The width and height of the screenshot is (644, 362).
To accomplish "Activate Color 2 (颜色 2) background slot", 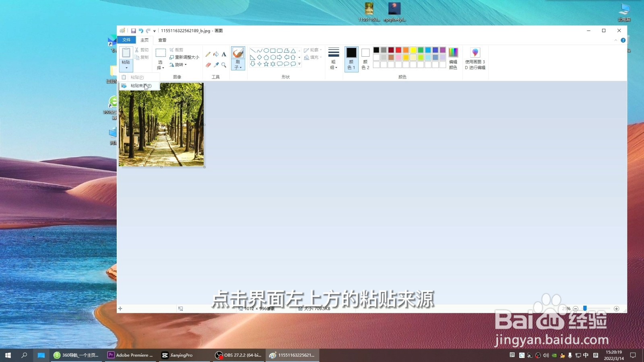I will pyautogui.click(x=365, y=59).
